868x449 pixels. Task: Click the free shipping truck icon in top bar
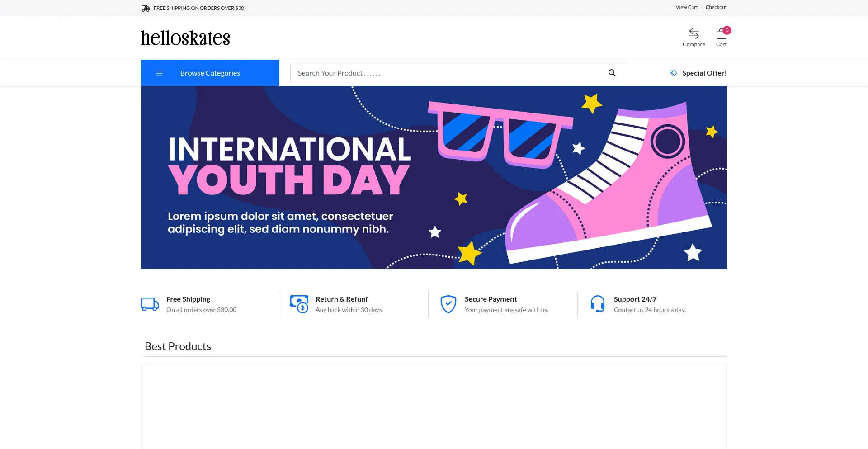(x=145, y=8)
